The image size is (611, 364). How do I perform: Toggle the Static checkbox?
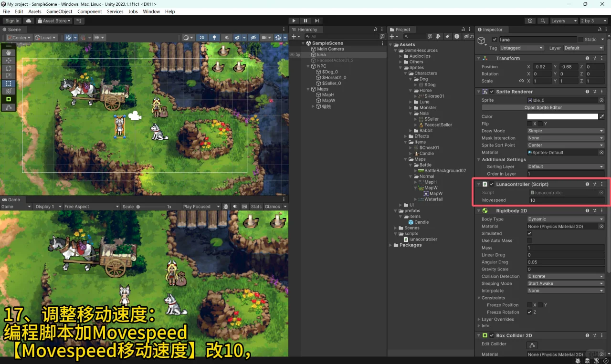(x=581, y=40)
